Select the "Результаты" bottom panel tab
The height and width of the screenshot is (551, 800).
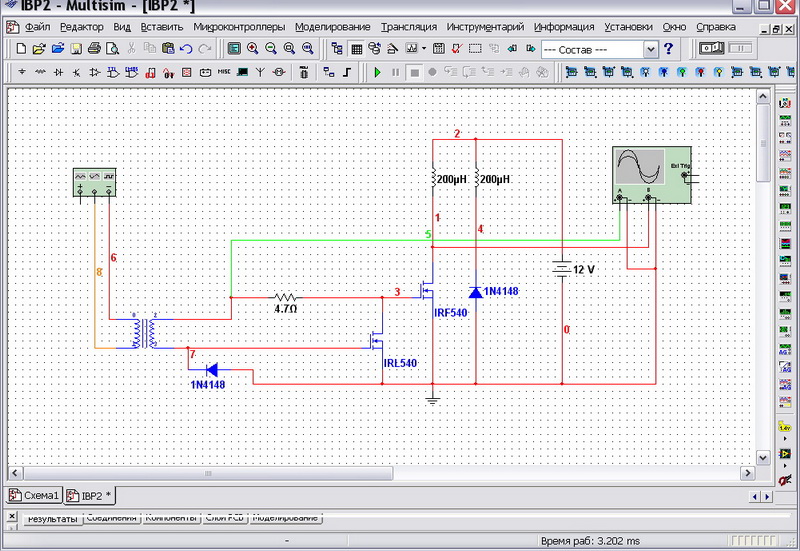tap(52, 518)
